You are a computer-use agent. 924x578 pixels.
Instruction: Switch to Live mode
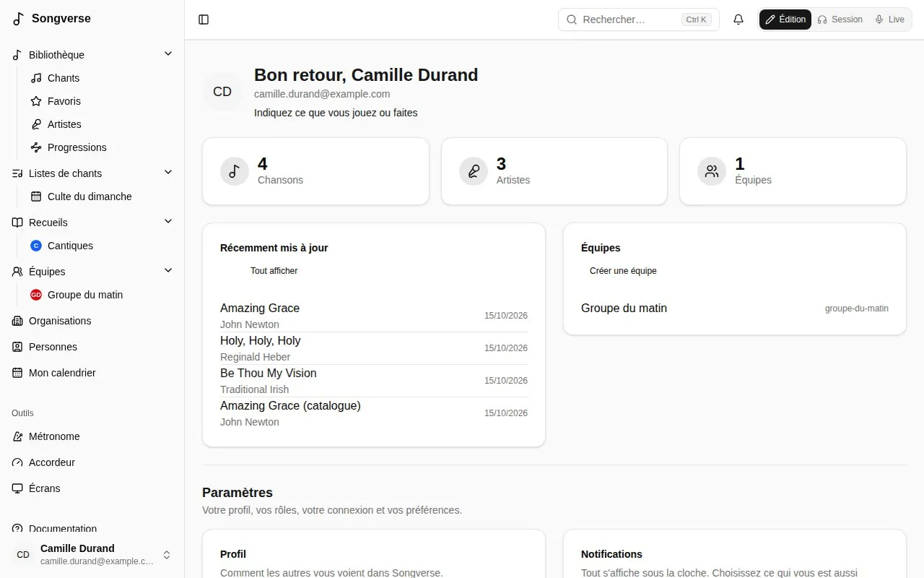pos(889,20)
